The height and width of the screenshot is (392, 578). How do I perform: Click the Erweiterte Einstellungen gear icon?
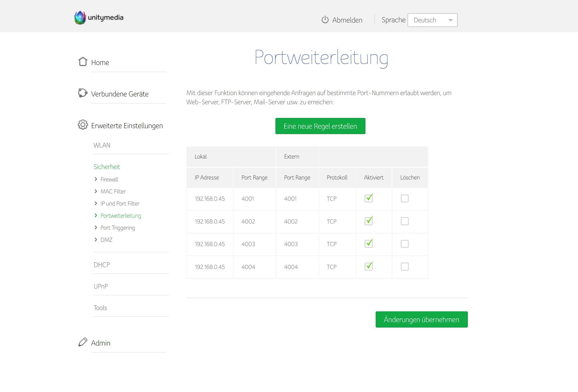pyautogui.click(x=83, y=125)
